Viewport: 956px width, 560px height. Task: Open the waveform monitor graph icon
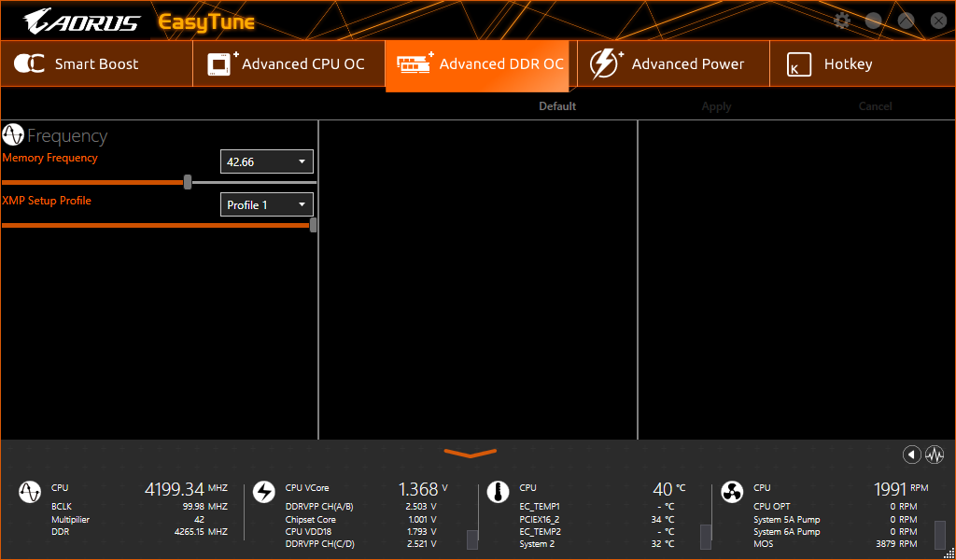tap(935, 455)
